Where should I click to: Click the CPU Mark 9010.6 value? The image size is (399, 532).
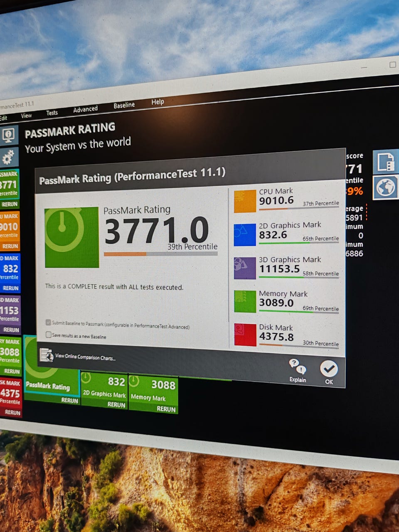pos(276,200)
